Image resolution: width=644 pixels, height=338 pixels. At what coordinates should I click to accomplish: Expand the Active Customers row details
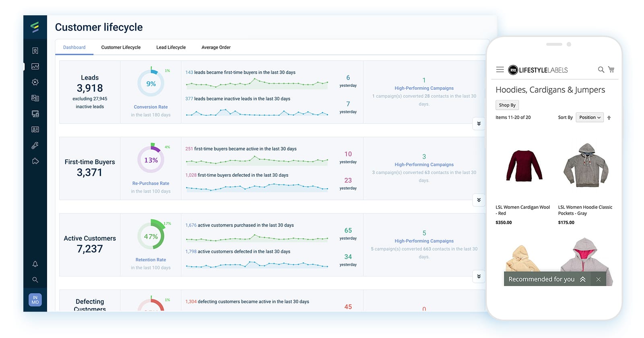(479, 276)
